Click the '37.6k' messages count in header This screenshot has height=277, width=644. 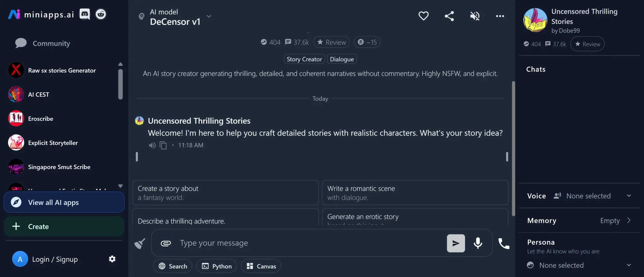click(297, 42)
